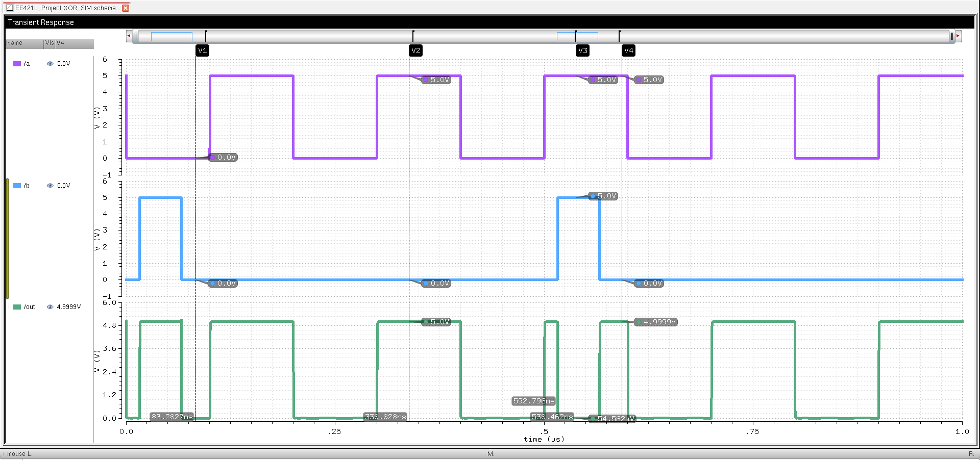The image size is (980, 460).
Task: Click the red left-scroll arrow on the zoom strip
Action: pos(129,36)
